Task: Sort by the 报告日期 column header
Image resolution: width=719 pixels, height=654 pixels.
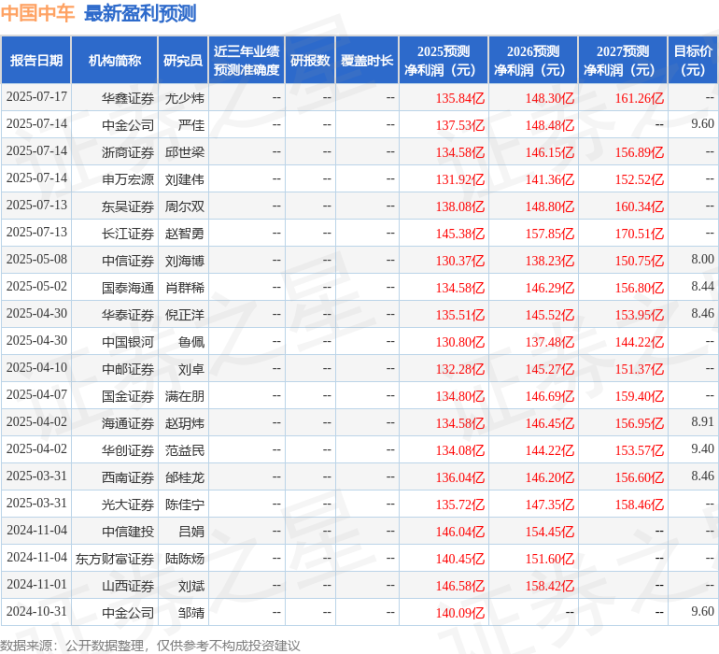Action: [x=36, y=60]
